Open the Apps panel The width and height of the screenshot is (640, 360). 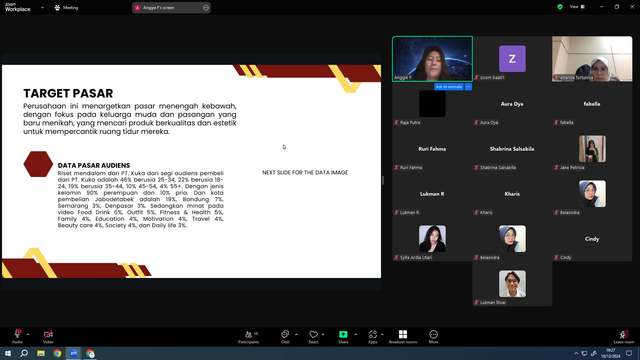(373, 337)
